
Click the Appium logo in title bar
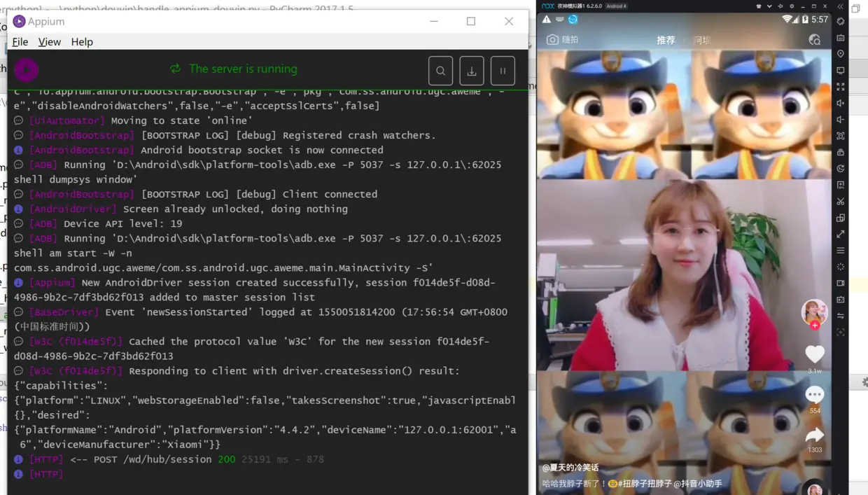pyautogui.click(x=19, y=22)
